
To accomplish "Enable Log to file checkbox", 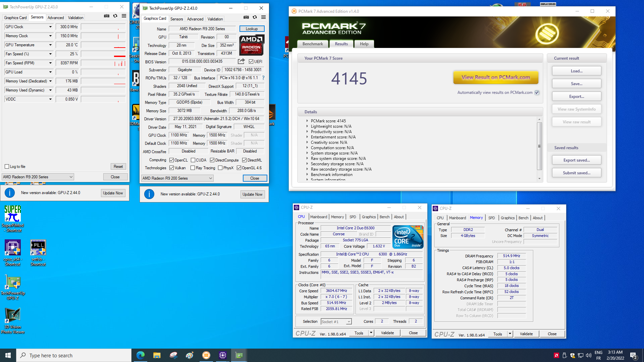I will 7,167.
